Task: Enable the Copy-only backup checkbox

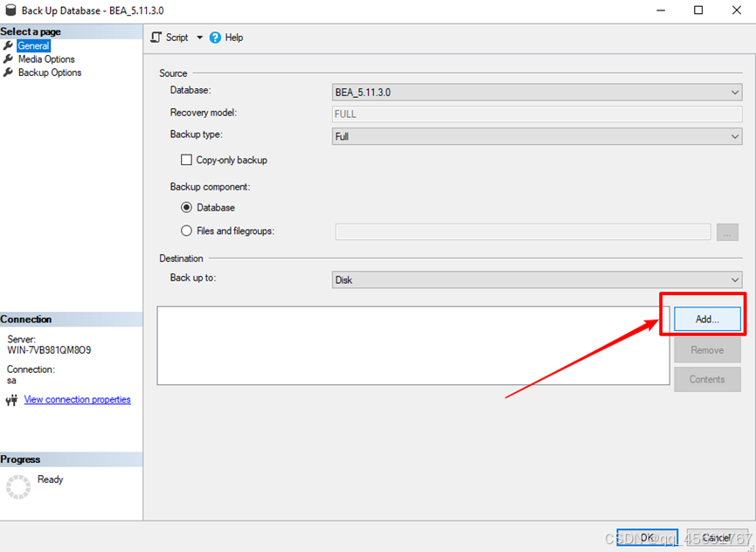Action: 186,160
